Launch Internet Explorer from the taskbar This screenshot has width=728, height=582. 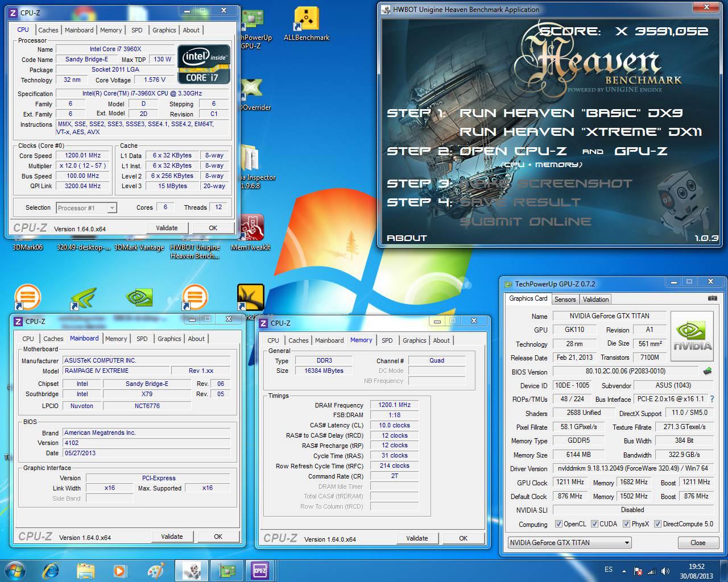click(x=51, y=570)
